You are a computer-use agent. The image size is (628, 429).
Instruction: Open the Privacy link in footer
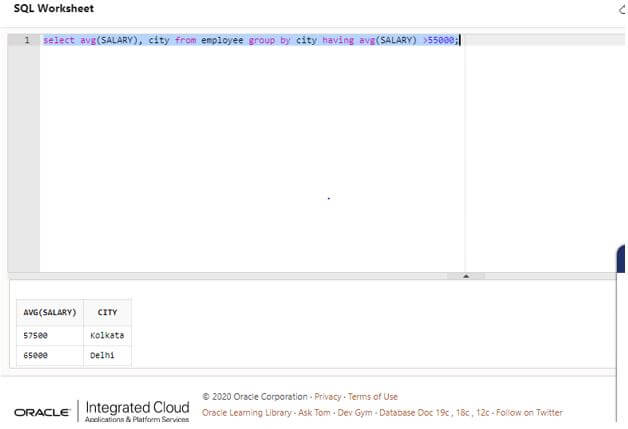click(x=328, y=397)
